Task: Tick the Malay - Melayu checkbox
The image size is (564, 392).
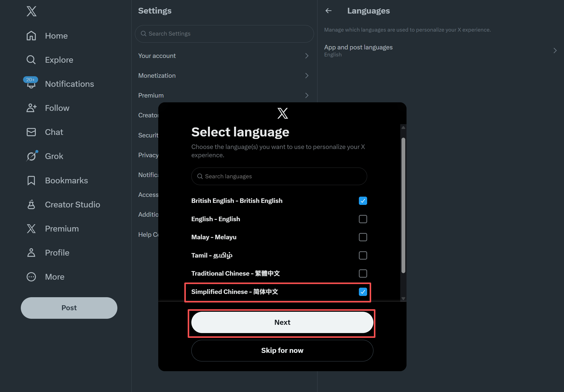Action: pos(363,237)
